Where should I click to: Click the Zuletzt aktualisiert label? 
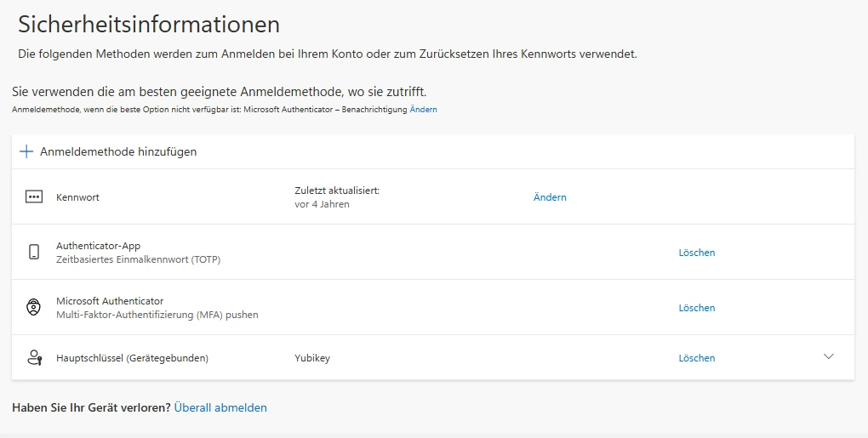[x=337, y=191]
